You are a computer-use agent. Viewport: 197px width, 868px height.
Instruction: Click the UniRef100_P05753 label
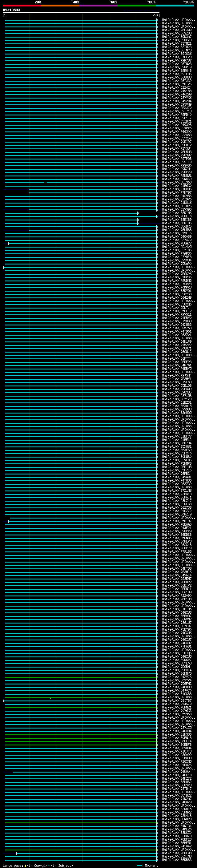pyautogui.click(x=176, y=328)
